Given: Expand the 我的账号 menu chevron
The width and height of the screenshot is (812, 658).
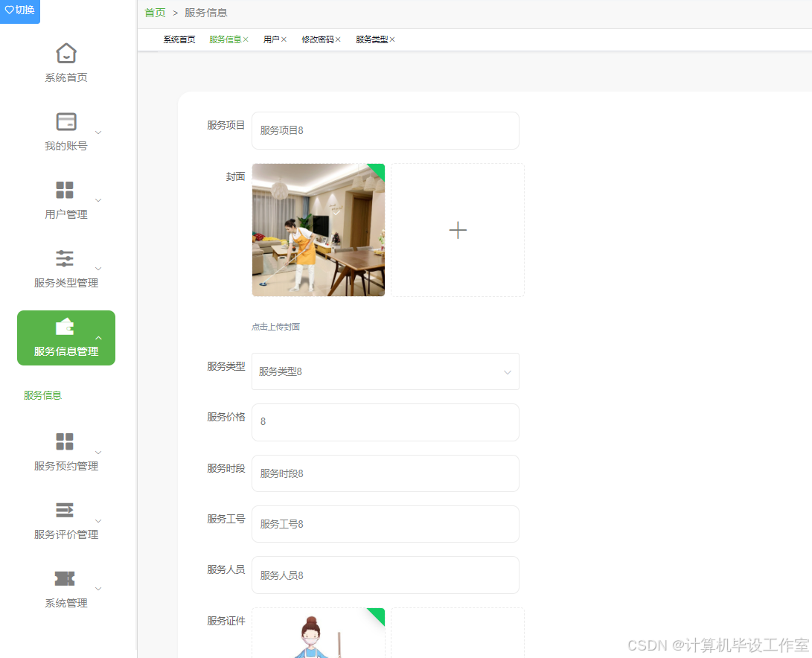Looking at the screenshot, I should pos(98,132).
